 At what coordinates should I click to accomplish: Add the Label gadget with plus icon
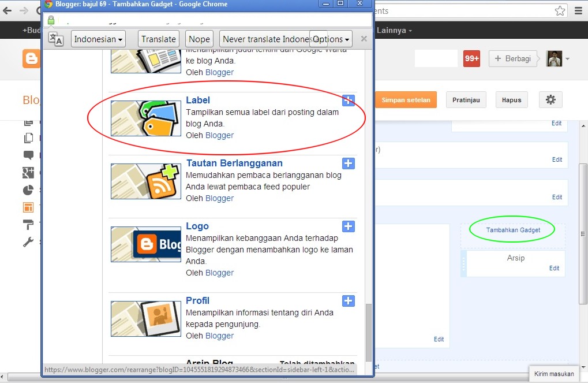tap(349, 101)
